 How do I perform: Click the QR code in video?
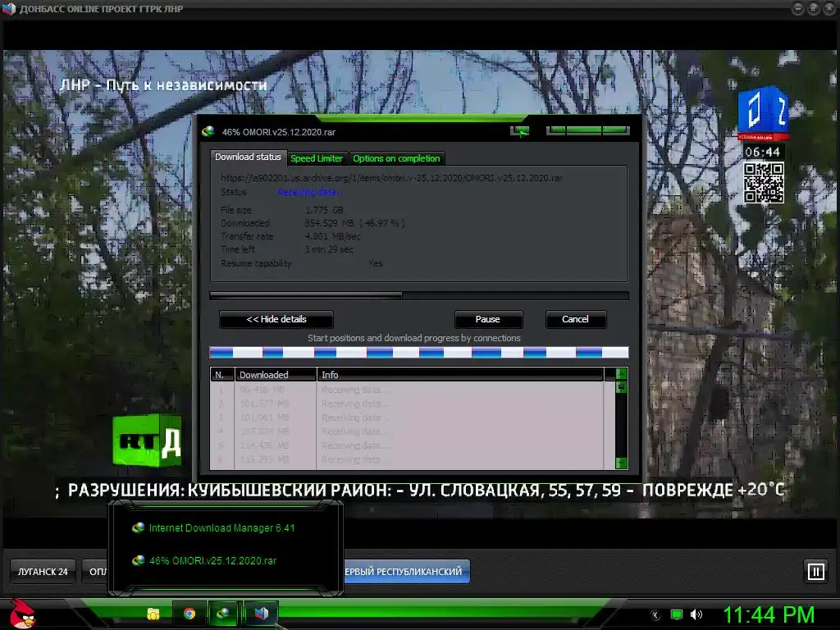(764, 183)
